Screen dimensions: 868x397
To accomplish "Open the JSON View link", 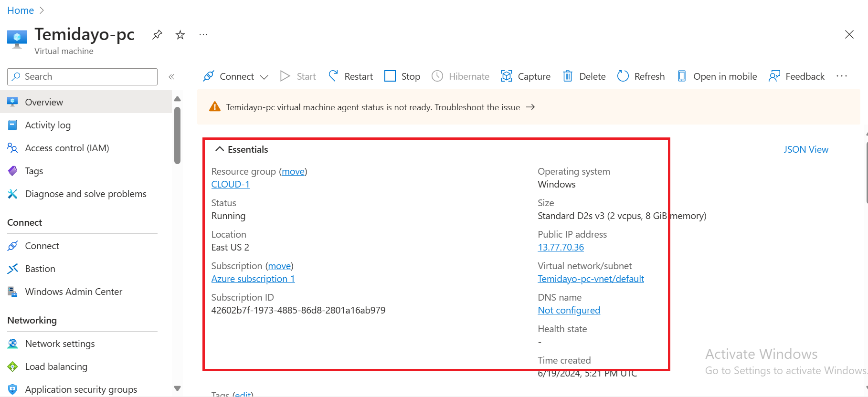I will (x=805, y=149).
